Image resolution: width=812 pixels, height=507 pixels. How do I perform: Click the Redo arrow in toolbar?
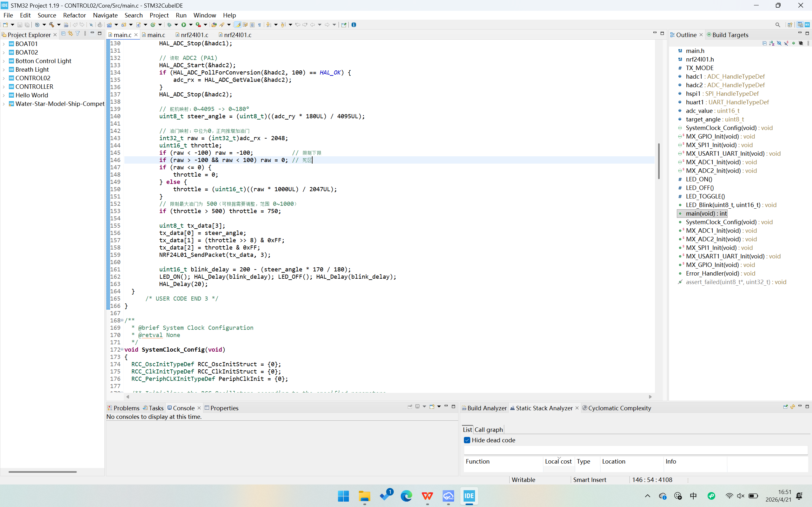point(82,25)
